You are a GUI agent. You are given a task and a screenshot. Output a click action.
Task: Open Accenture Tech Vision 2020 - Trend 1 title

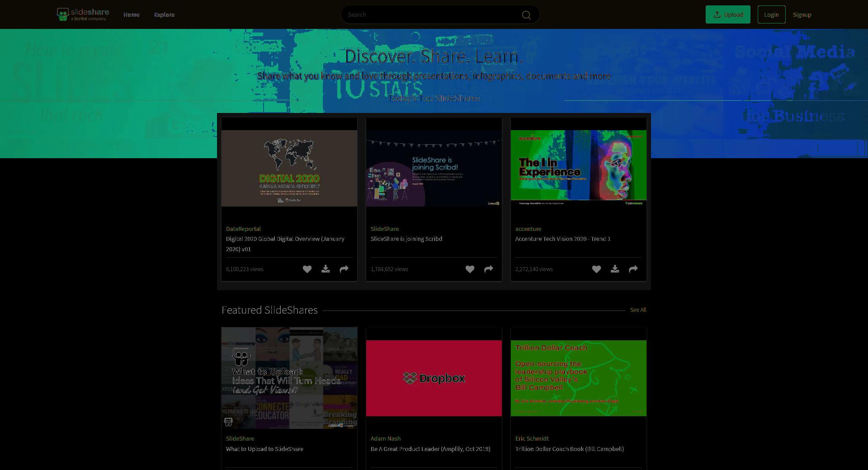click(563, 239)
